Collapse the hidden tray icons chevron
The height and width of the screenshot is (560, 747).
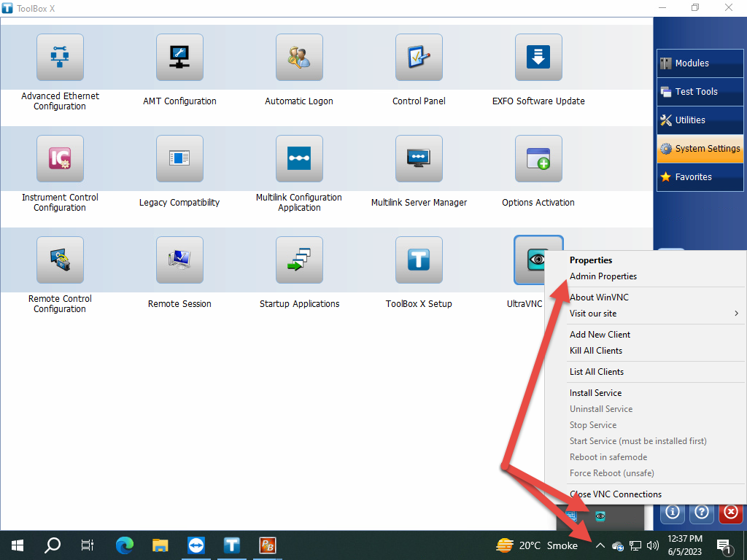tap(600, 545)
